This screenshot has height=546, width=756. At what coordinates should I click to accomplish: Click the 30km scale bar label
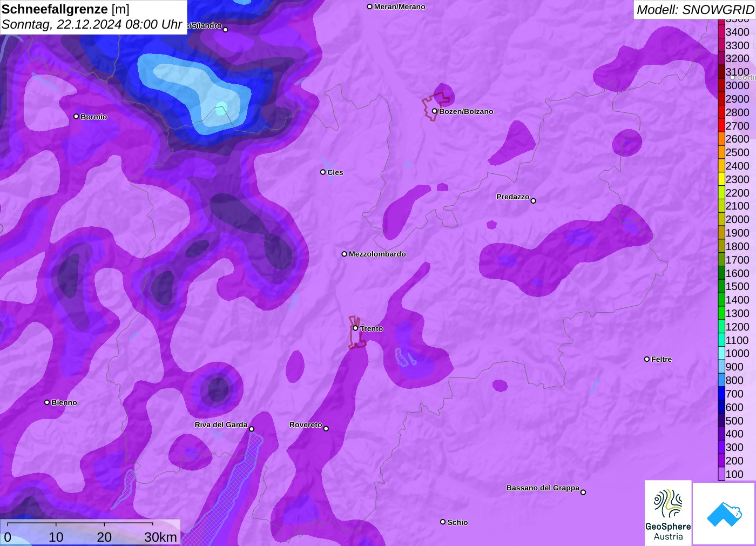pos(160,537)
